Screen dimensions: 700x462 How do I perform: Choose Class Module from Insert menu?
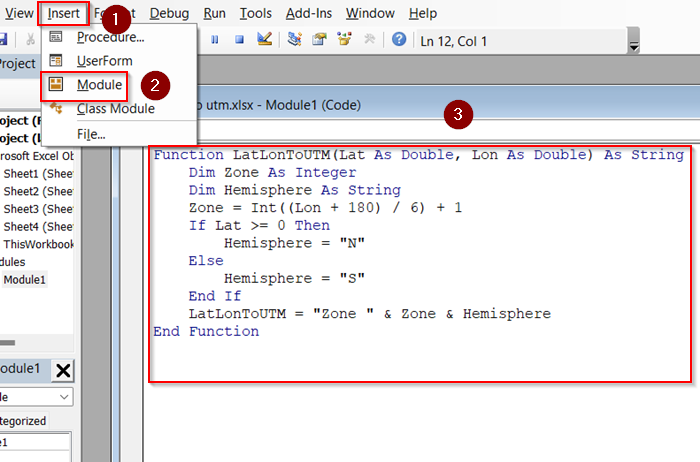[116, 108]
